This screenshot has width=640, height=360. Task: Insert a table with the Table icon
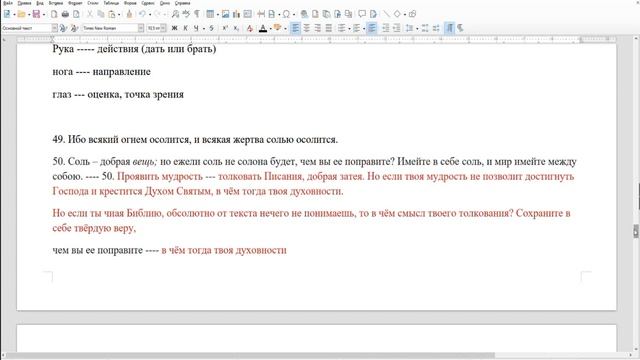click(x=210, y=14)
